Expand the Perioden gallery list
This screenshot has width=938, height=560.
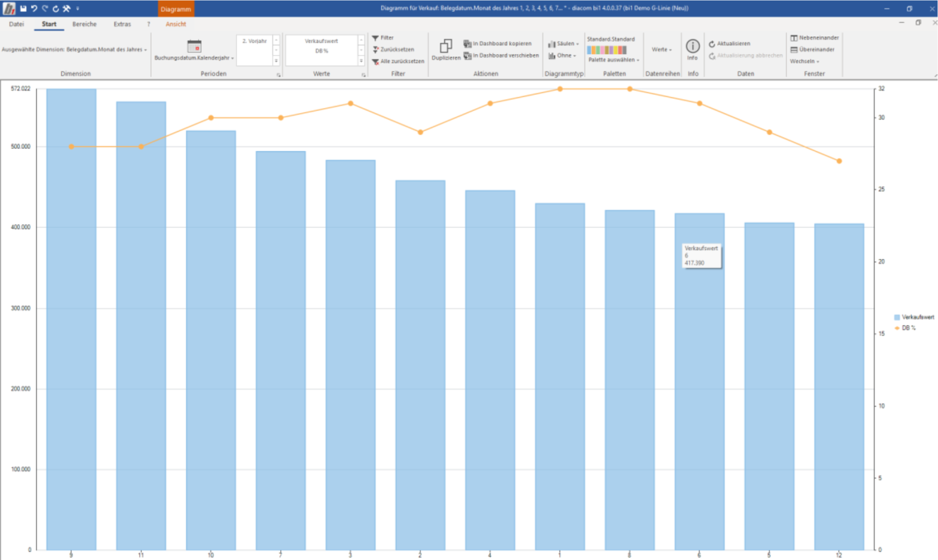(276, 61)
